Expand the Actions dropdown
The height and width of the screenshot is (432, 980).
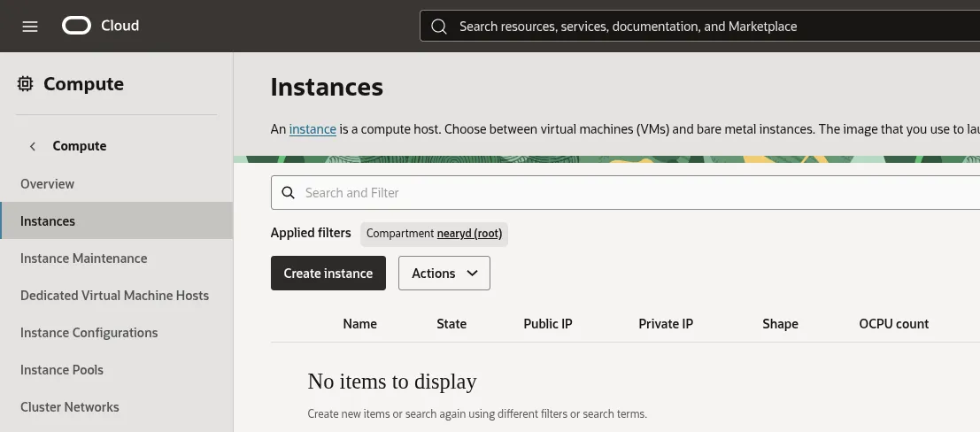[x=444, y=274]
